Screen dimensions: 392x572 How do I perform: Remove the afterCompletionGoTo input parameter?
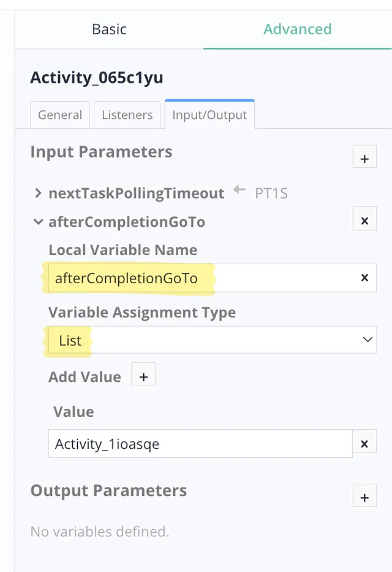pos(364,221)
